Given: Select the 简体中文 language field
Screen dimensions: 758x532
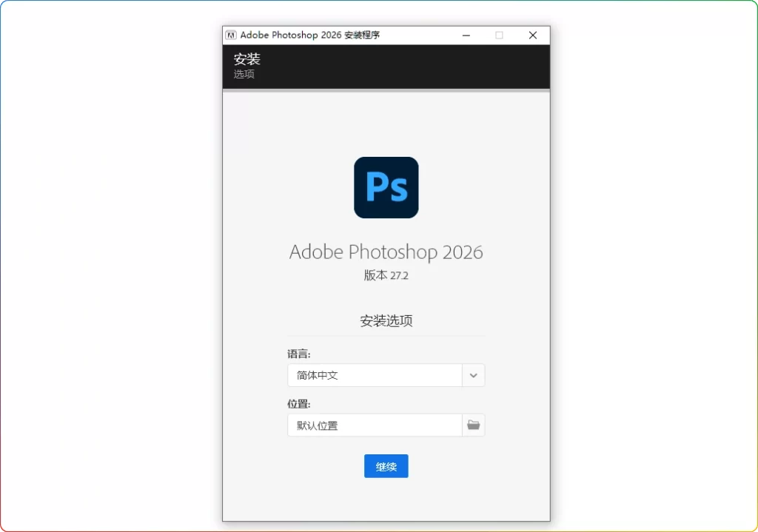Looking at the screenshot, I should coord(374,375).
